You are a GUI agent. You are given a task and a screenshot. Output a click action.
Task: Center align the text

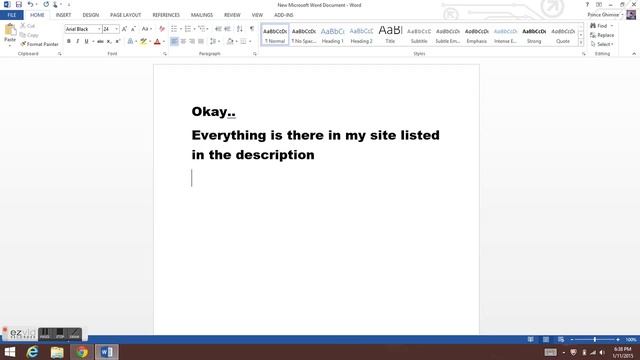(x=183, y=41)
